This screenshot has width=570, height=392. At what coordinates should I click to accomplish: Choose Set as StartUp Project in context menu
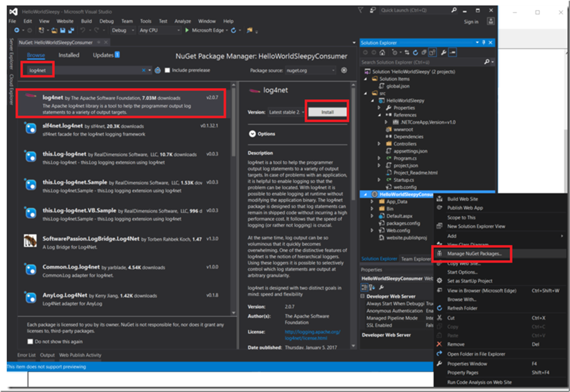coord(470,281)
